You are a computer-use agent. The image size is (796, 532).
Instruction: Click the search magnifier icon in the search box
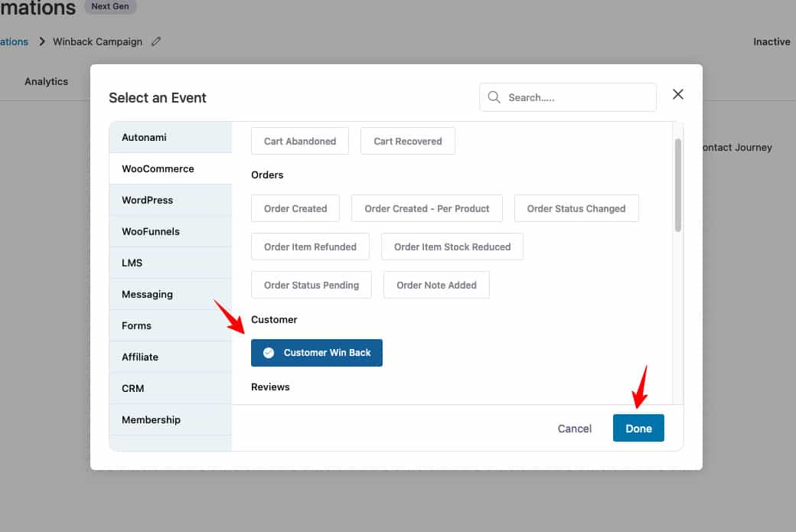click(x=494, y=97)
